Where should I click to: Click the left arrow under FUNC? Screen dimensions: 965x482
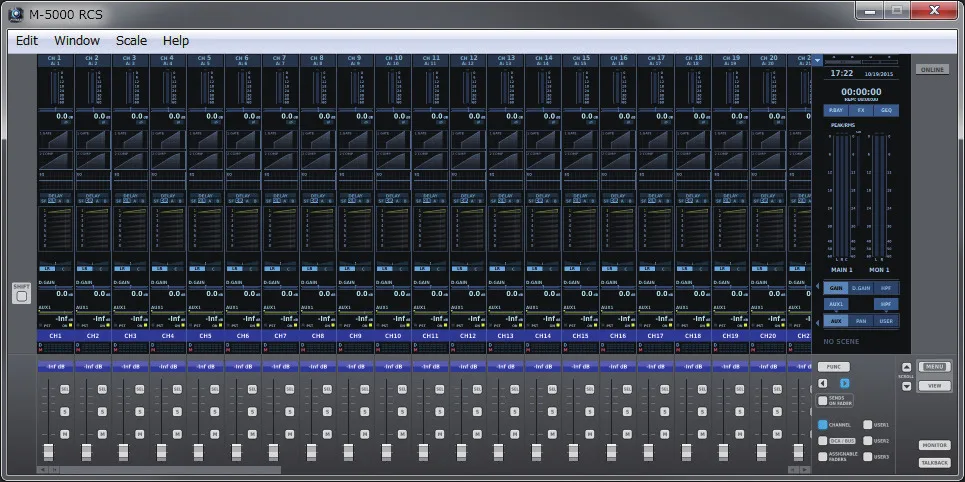823,384
